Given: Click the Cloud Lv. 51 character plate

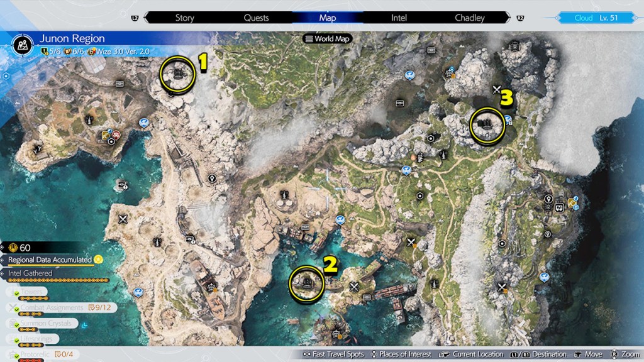Looking at the screenshot, I should pyautogui.click(x=597, y=18).
